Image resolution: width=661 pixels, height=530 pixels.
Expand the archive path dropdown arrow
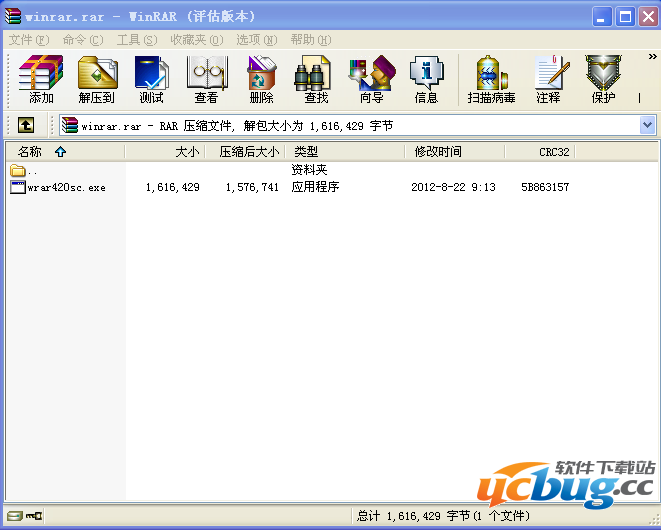click(x=647, y=125)
